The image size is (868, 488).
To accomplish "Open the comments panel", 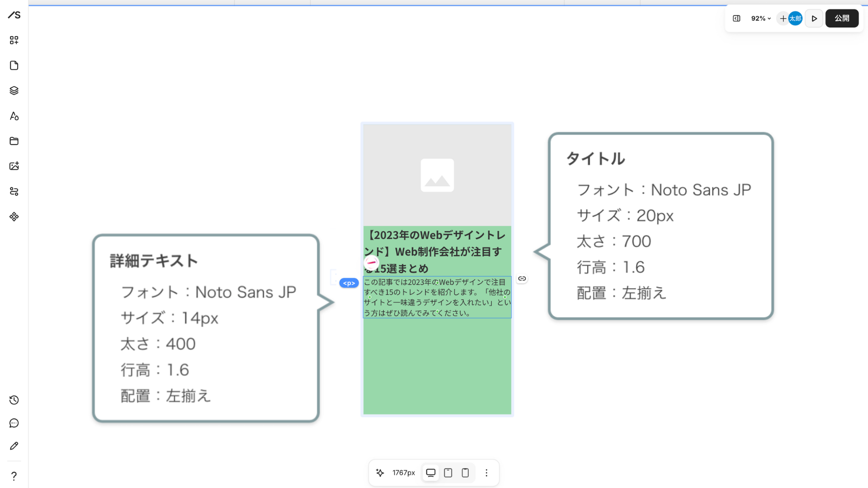I will point(14,423).
